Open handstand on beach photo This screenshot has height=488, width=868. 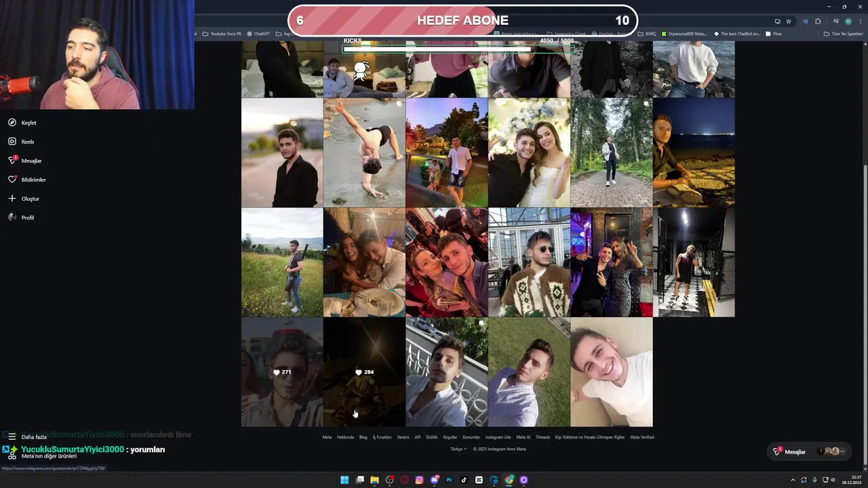click(364, 152)
